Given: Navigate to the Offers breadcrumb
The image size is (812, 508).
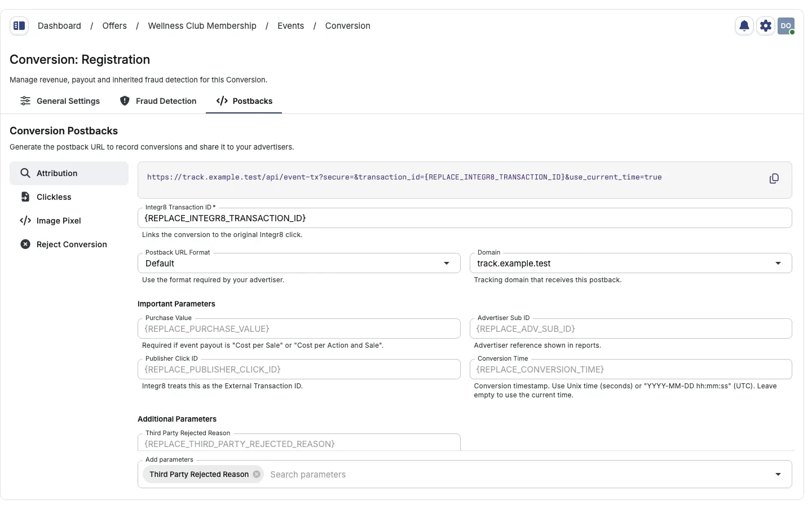Looking at the screenshot, I should [x=114, y=26].
